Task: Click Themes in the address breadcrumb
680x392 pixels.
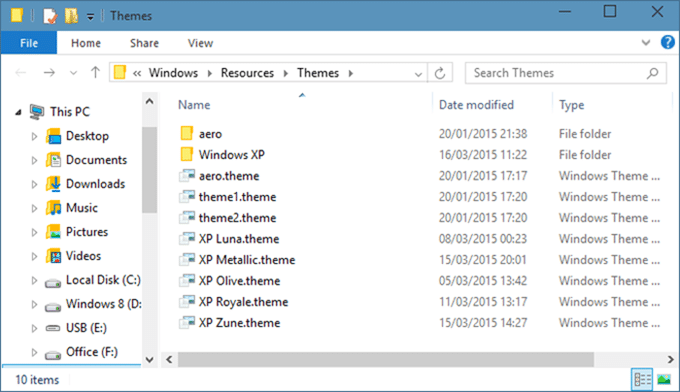Action: tap(318, 73)
